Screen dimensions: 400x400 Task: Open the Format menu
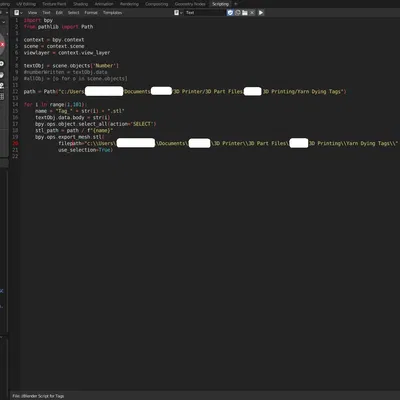tap(91, 13)
